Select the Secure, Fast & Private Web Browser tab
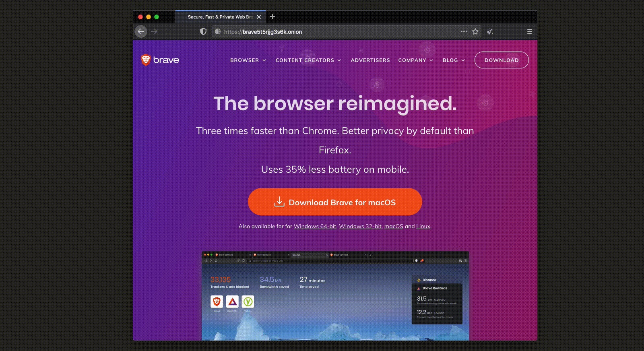Viewport: 644px width, 351px height. click(220, 17)
